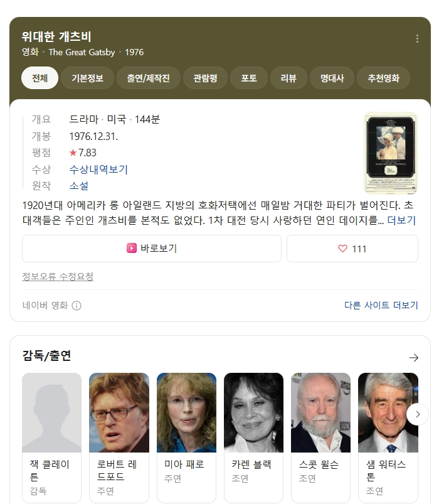This screenshot has width=439, height=504.
Task: Click the red star rating icon
Action: (x=73, y=153)
